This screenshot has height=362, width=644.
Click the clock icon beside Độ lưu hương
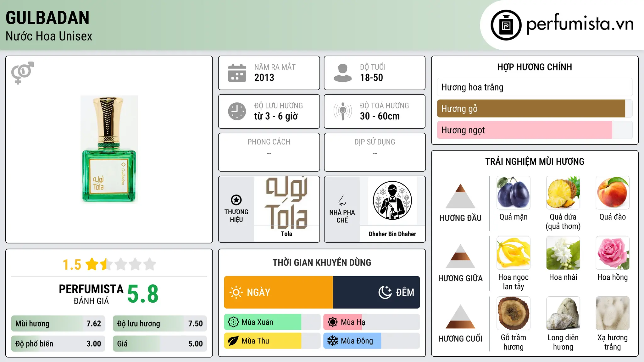[237, 111]
